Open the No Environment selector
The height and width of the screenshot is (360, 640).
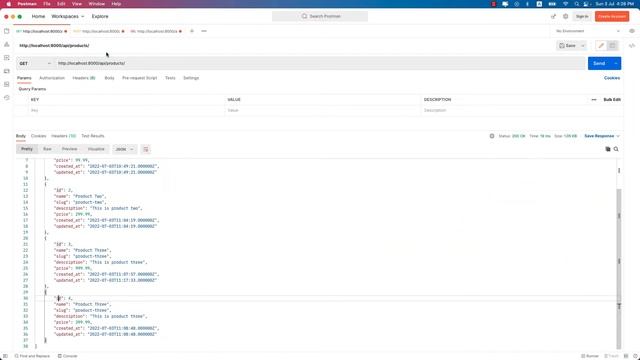point(588,31)
